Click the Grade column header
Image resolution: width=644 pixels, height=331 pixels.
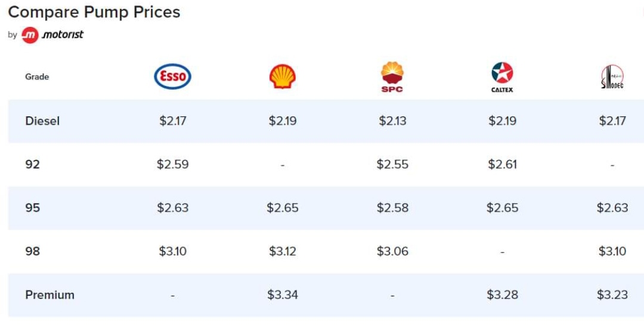tap(37, 77)
